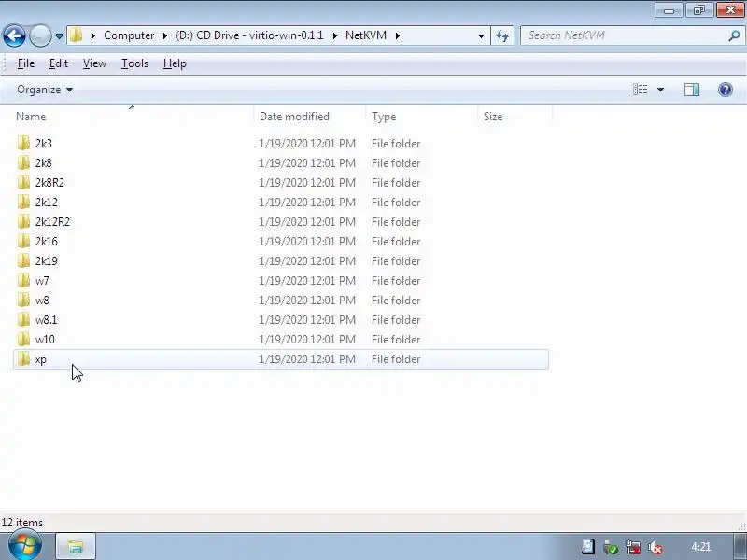The image size is (747, 560).
Task: Click the 4:21 taskbar clock
Action: point(700,547)
